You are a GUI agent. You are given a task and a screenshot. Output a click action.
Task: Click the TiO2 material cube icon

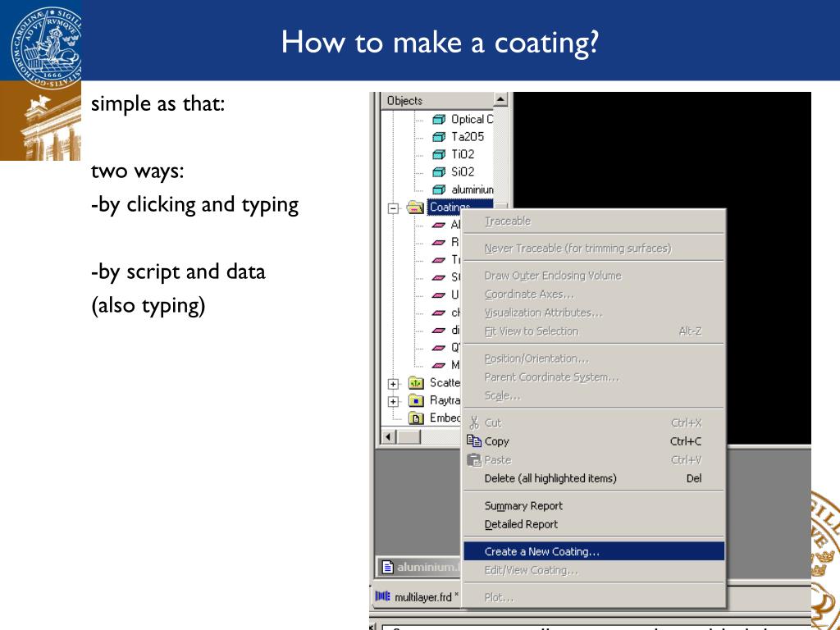pyautogui.click(x=439, y=155)
